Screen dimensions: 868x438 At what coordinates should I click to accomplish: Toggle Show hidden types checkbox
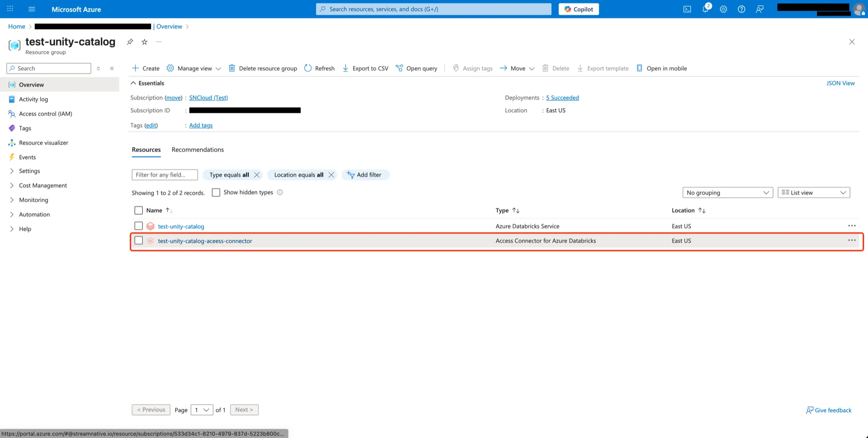(x=216, y=192)
